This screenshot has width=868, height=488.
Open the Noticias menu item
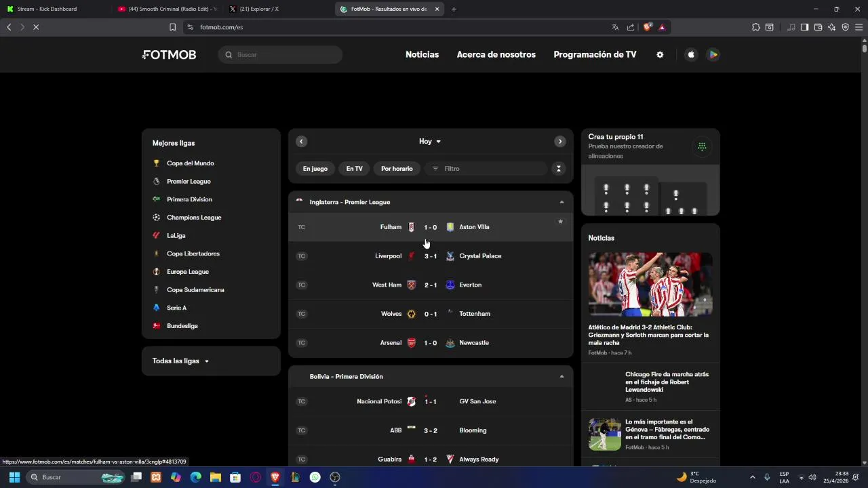tap(422, 55)
